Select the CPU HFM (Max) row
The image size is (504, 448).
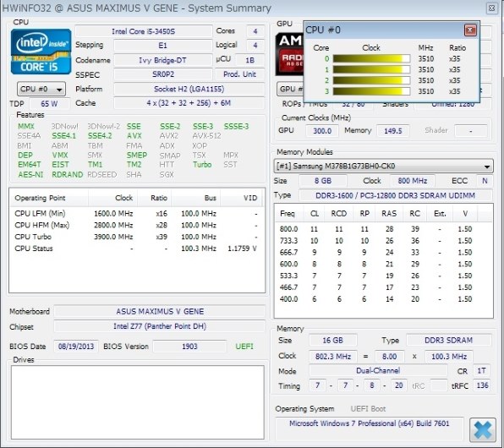[x=136, y=226]
